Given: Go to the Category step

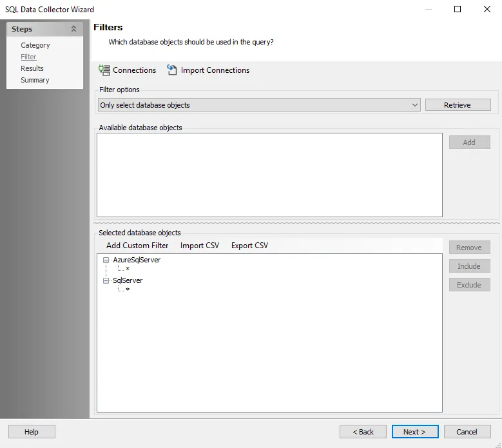Looking at the screenshot, I should 35,45.
